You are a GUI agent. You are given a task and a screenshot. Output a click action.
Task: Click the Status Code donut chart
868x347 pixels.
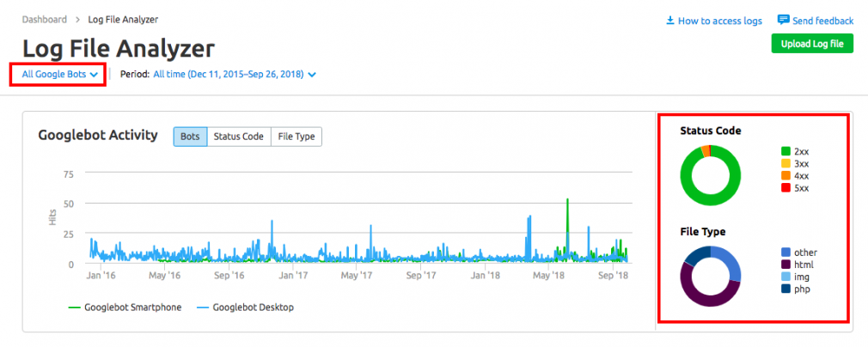[709, 174]
